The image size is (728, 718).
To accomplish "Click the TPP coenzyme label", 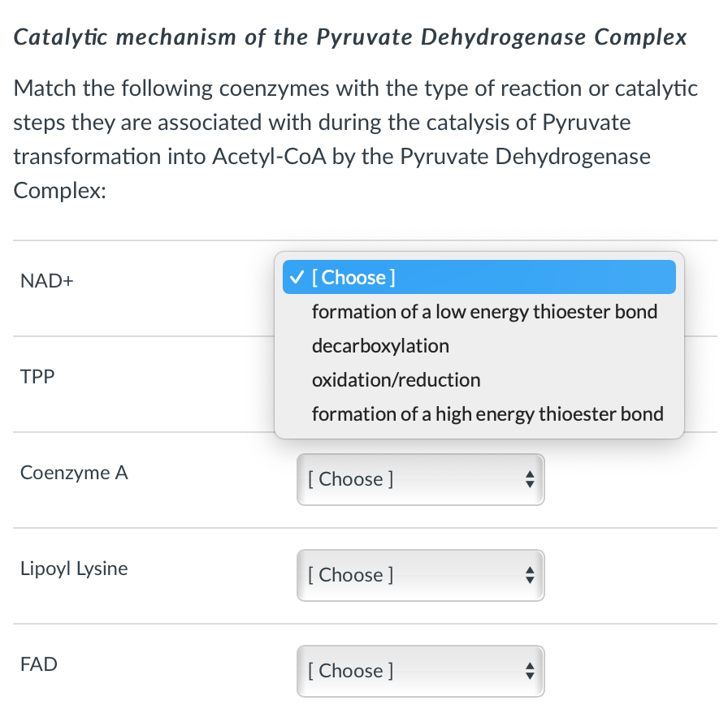I will point(36,377).
